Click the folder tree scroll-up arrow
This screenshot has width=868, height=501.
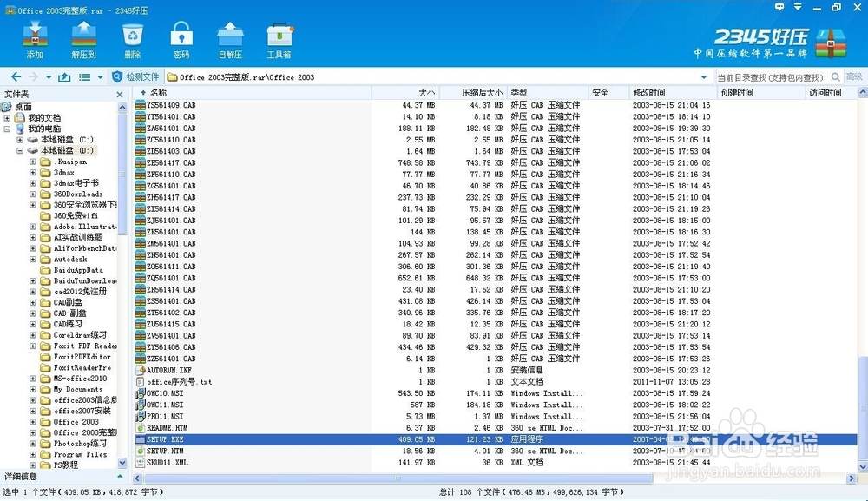(122, 108)
